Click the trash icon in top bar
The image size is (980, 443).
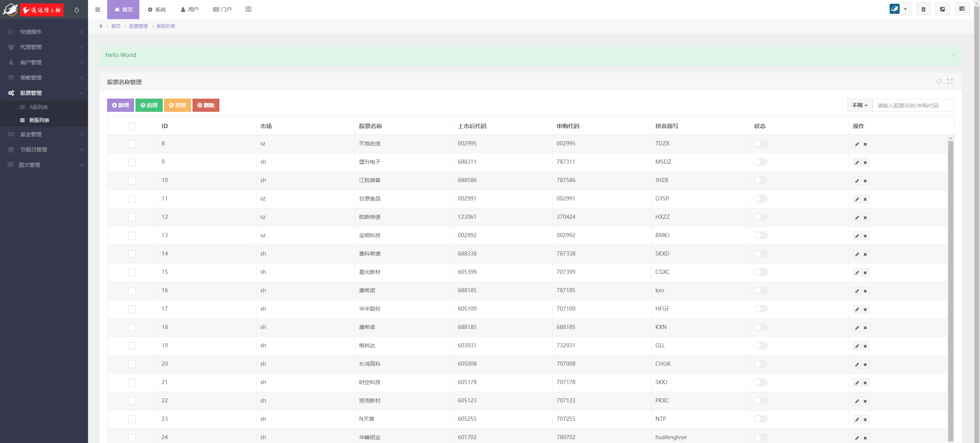923,9
